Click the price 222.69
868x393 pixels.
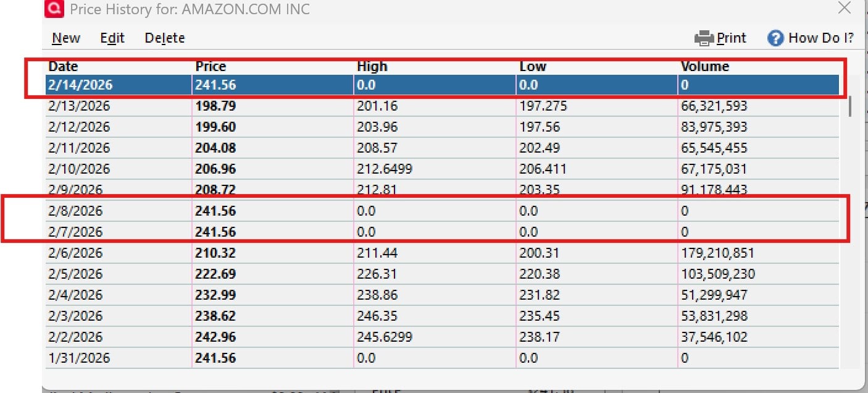click(x=215, y=274)
